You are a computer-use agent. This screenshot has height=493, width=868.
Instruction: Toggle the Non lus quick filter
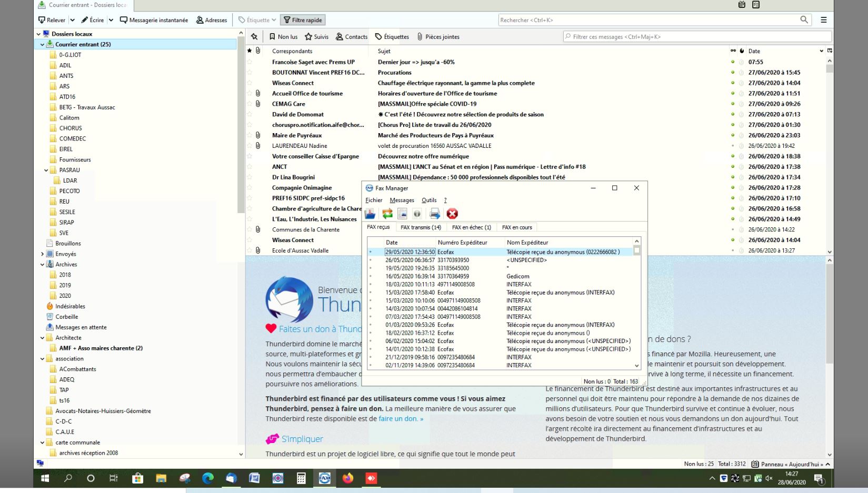coord(283,37)
